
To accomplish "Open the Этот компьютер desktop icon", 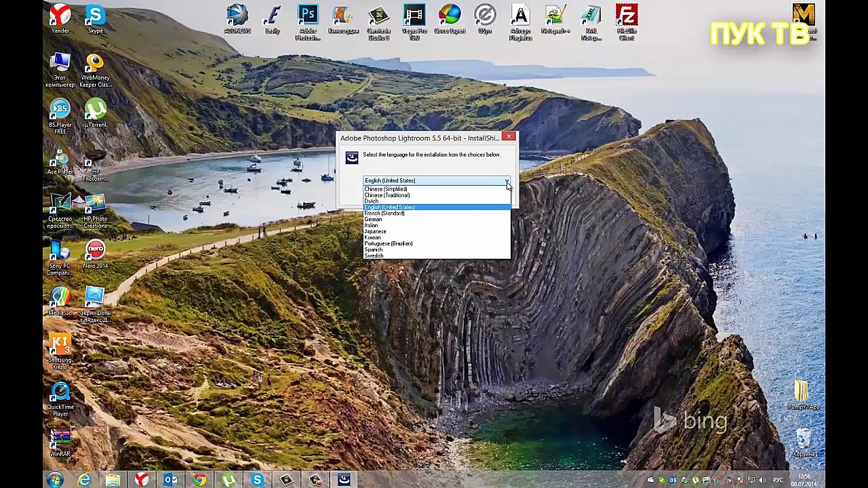I will (x=60, y=70).
